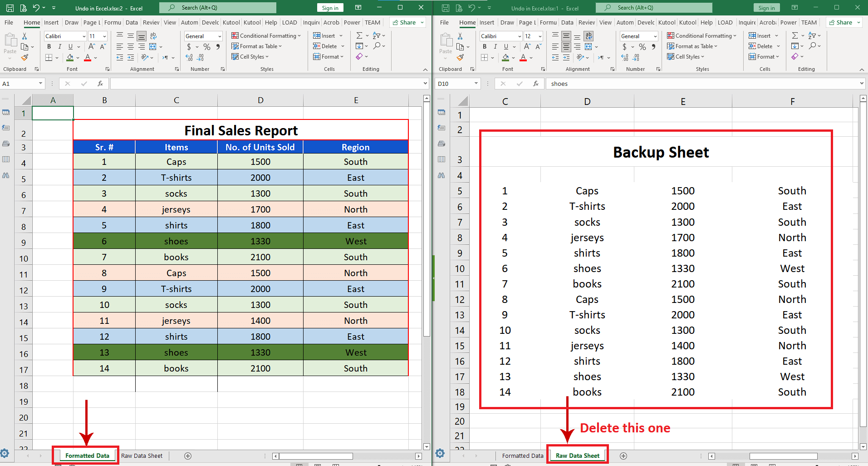
Task: Click Format as Table icon
Action: tap(235, 46)
